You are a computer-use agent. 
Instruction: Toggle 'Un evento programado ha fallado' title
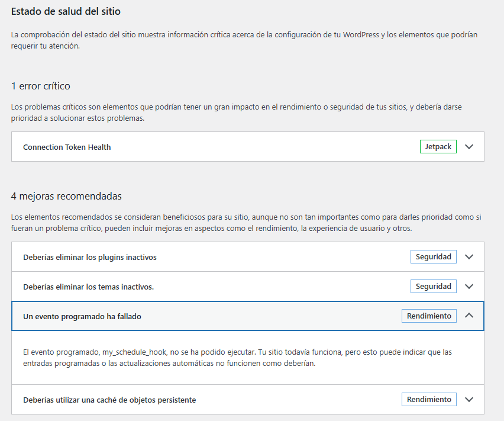pyautogui.click(x=82, y=316)
